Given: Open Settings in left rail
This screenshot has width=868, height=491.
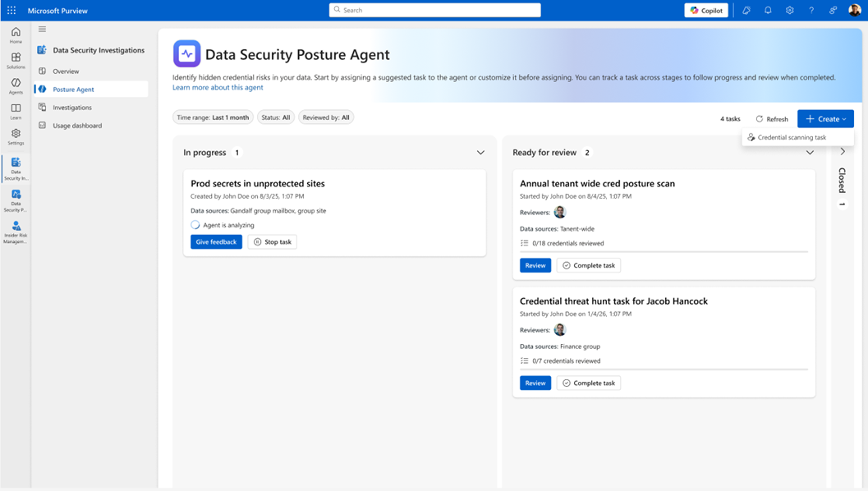Looking at the screenshot, I should click(16, 137).
